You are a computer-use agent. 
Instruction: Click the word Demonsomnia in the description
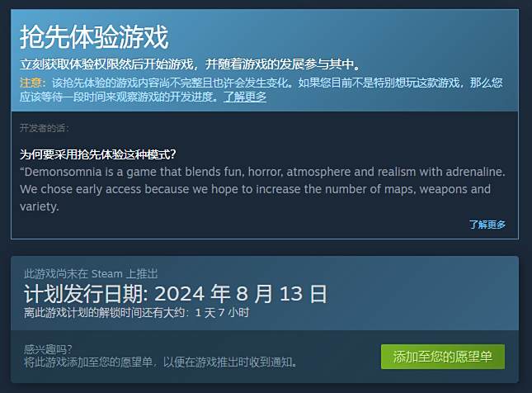coord(63,172)
